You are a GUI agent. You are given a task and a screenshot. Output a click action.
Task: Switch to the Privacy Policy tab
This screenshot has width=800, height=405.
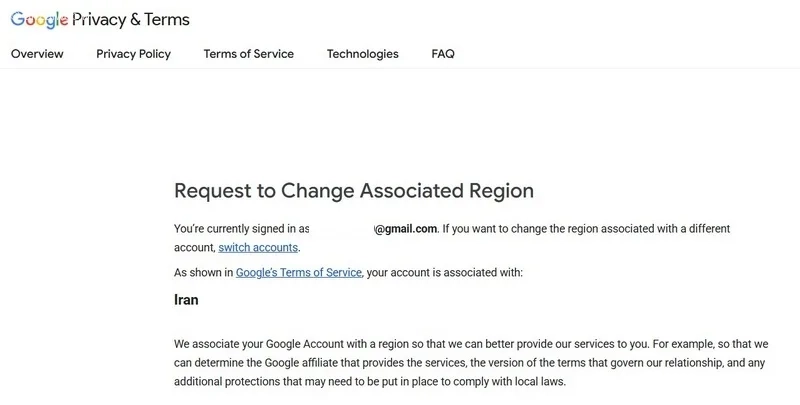click(134, 54)
